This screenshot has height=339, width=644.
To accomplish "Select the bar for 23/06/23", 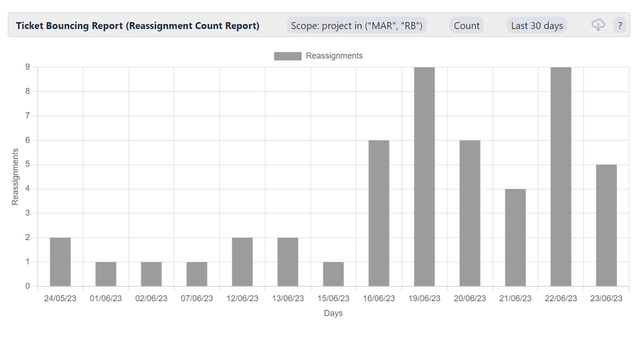I will pyautogui.click(x=606, y=226).
